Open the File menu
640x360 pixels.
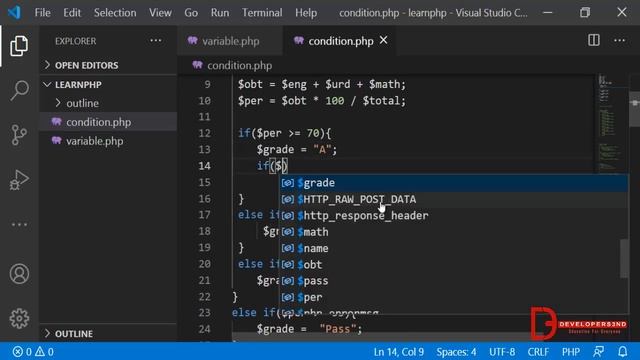42,13
